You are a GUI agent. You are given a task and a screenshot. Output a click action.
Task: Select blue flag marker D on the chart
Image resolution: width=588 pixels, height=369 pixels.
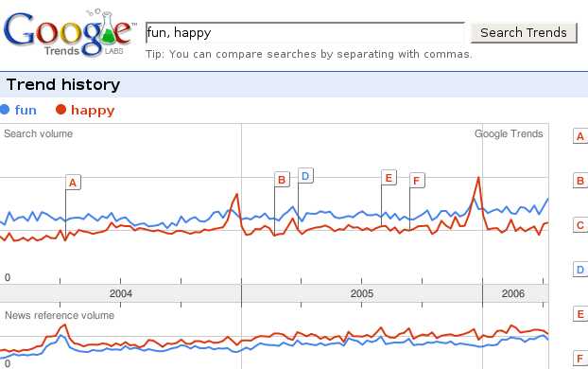305,176
